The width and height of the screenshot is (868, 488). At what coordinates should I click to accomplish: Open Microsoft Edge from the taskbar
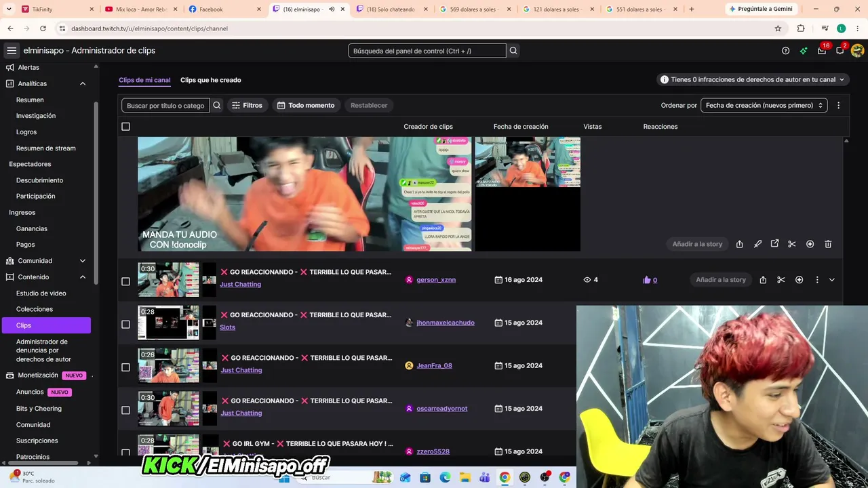click(445, 477)
